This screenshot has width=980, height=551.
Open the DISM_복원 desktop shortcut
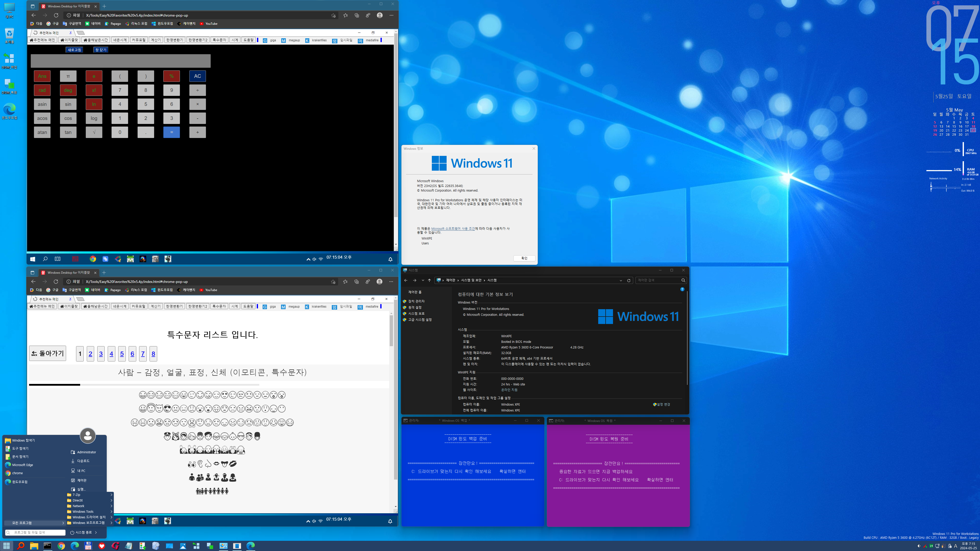coord(9,86)
